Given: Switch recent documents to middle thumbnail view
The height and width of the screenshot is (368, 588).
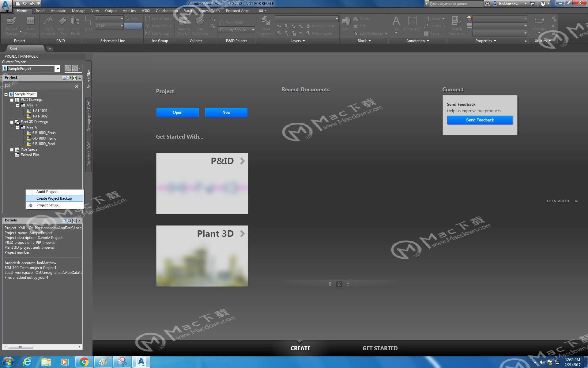Looking at the screenshot, I should point(339,284).
